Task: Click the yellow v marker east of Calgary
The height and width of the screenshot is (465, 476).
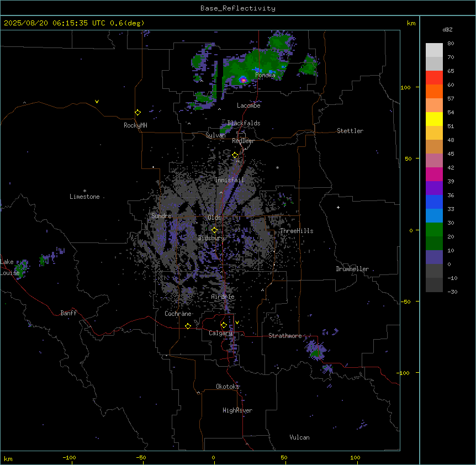Action: tap(237, 323)
